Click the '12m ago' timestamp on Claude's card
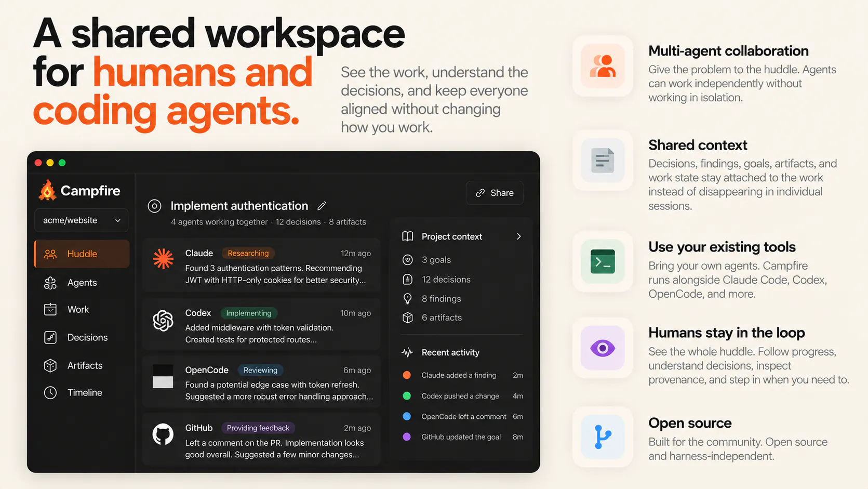Screen dimensions: 868x489 [x=356, y=254]
